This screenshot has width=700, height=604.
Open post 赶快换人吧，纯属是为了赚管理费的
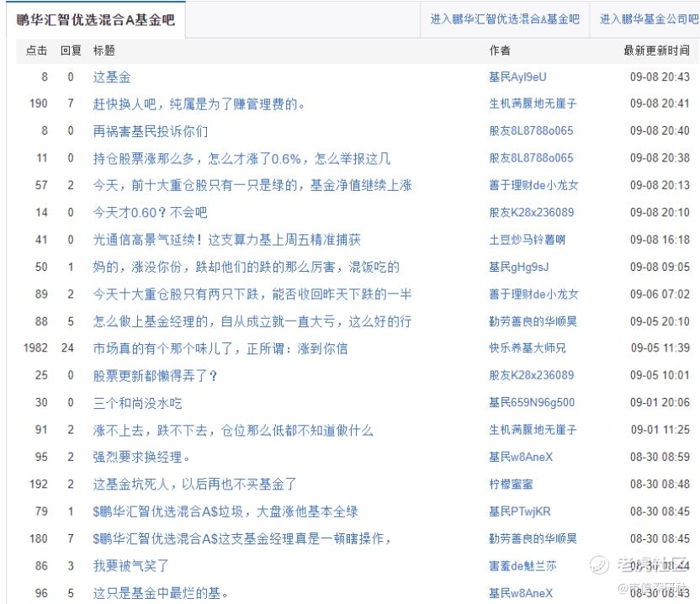click(199, 104)
